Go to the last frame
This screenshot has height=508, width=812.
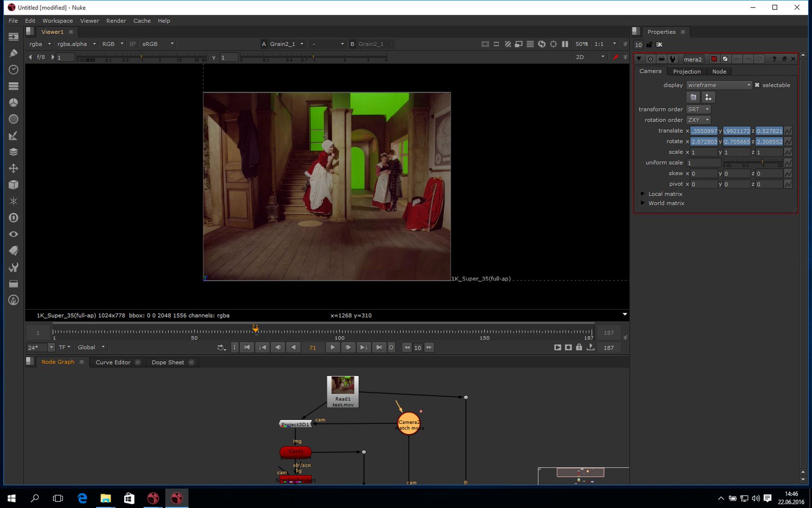tap(379, 347)
